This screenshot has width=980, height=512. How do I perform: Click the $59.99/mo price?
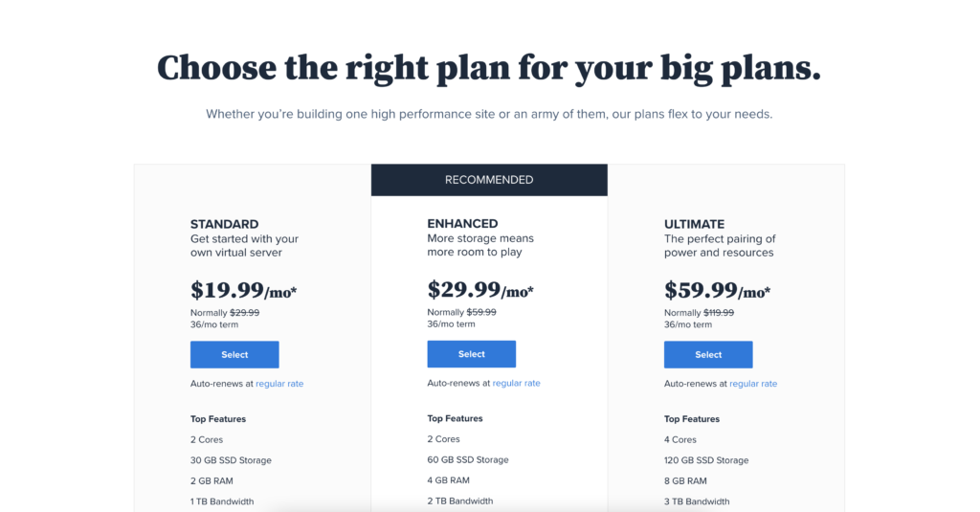point(718,290)
